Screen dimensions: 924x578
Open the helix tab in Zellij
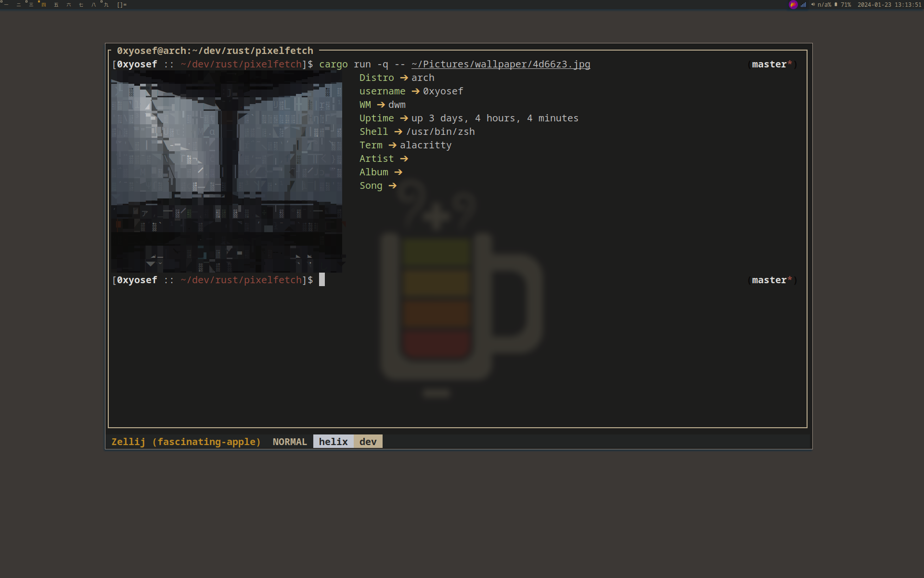pos(333,442)
